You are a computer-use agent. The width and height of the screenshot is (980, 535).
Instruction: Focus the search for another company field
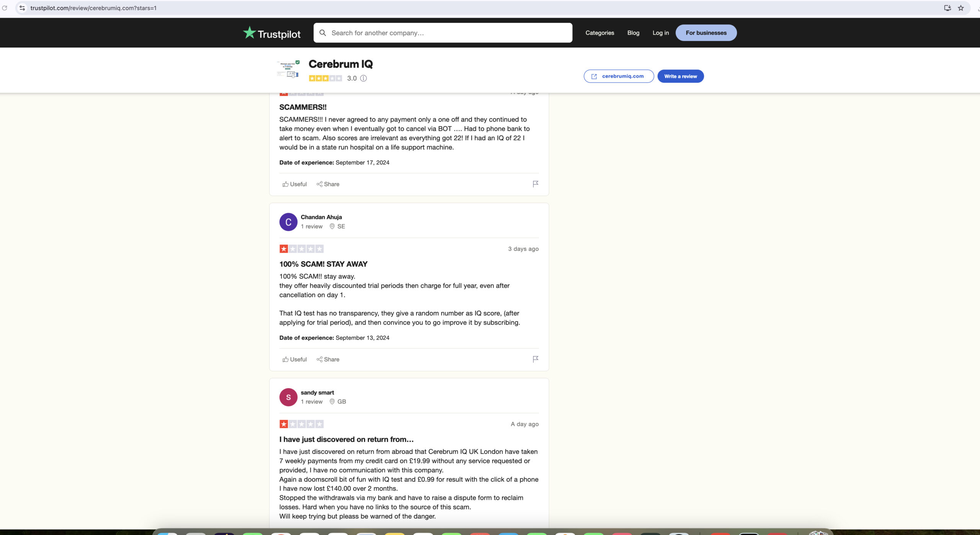pyautogui.click(x=443, y=33)
